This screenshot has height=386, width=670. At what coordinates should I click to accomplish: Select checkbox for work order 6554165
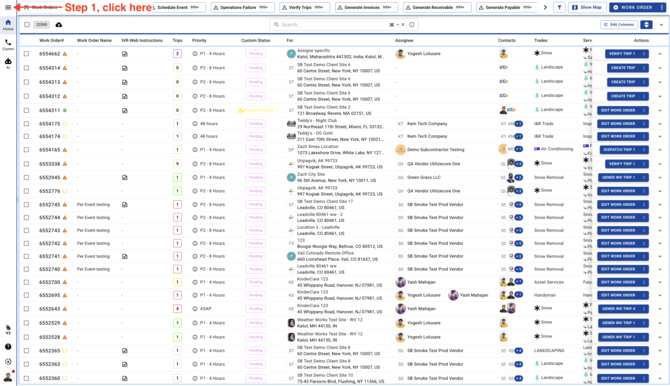[x=26, y=150]
